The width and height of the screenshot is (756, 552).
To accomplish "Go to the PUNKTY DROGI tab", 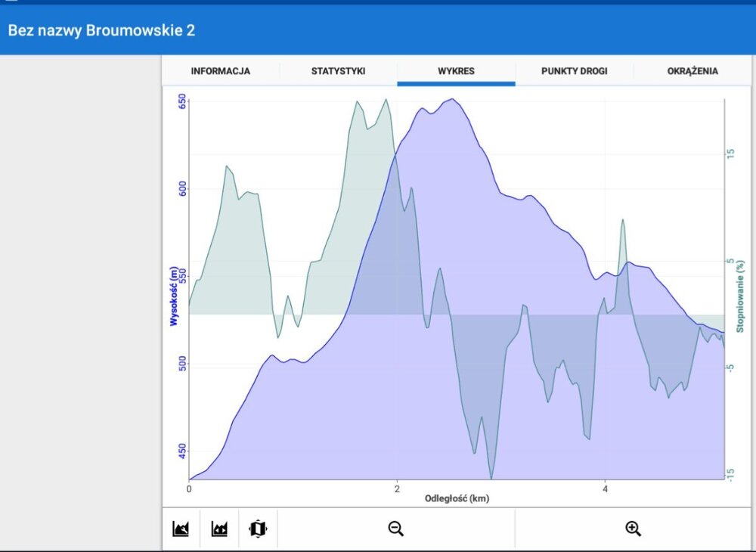I will click(574, 71).
